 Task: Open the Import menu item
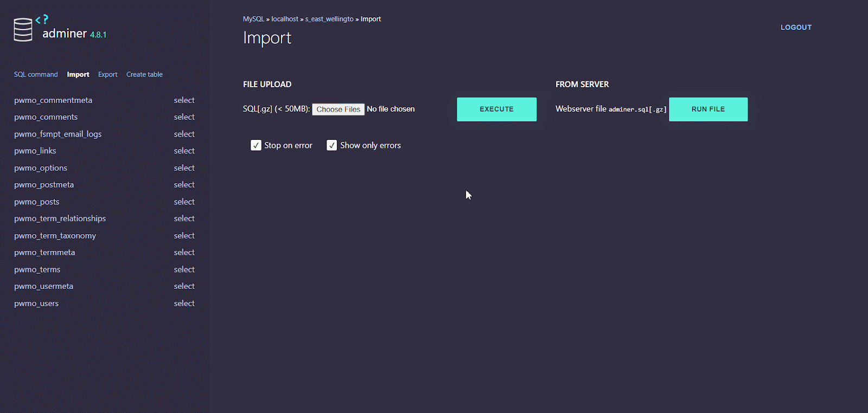pyautogui.click(x=78, y=75)
